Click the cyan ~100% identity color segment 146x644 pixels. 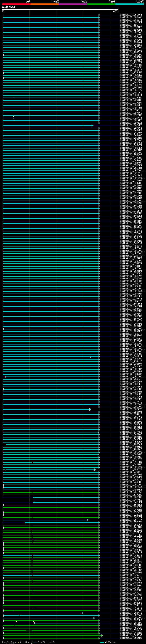(x=130, y=4)
